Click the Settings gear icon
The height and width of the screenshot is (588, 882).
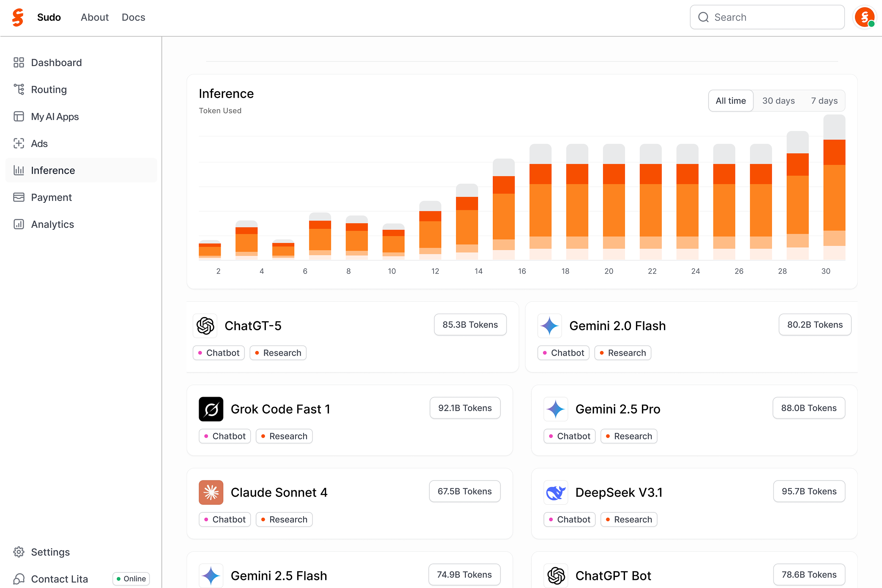point(19,552)
